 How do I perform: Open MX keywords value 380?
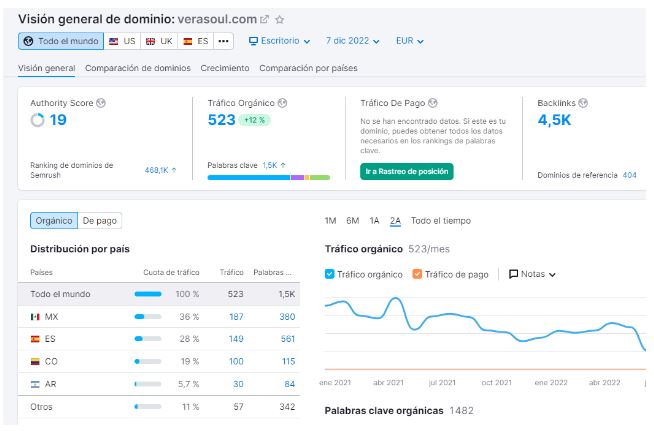point(287,317)
